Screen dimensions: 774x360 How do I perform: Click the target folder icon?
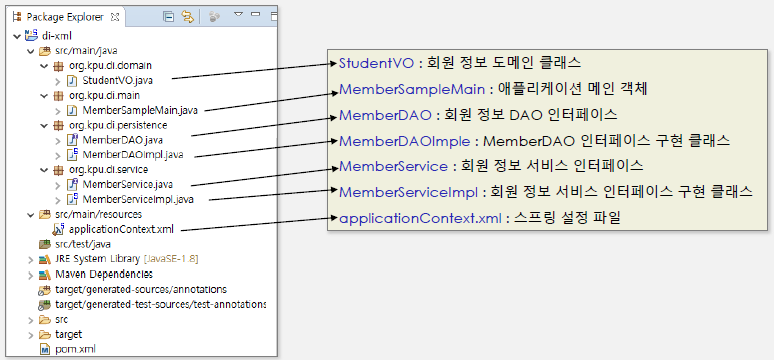pos(45,334)
